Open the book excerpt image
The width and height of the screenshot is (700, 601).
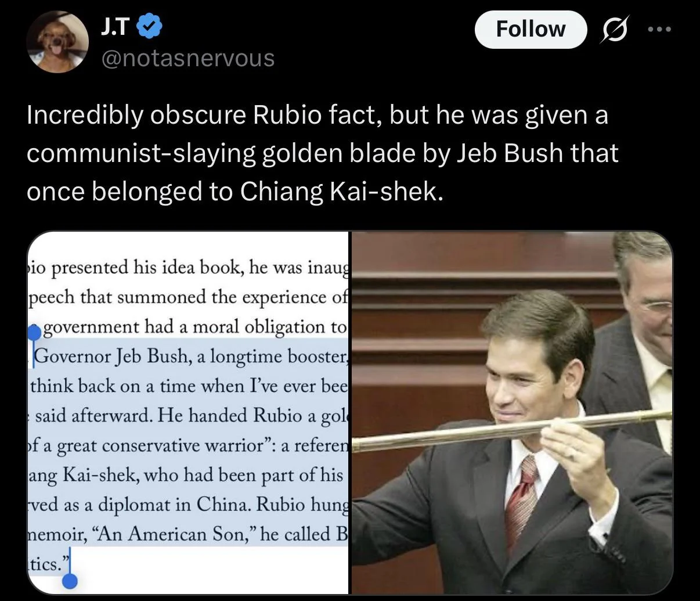tap(188, 412)
